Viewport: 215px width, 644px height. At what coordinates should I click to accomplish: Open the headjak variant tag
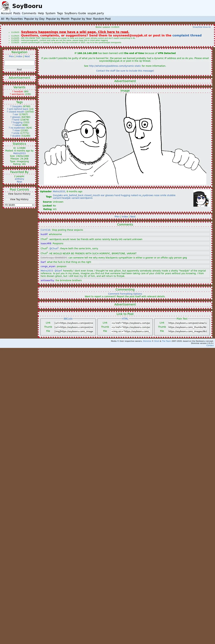click(19, 91)
